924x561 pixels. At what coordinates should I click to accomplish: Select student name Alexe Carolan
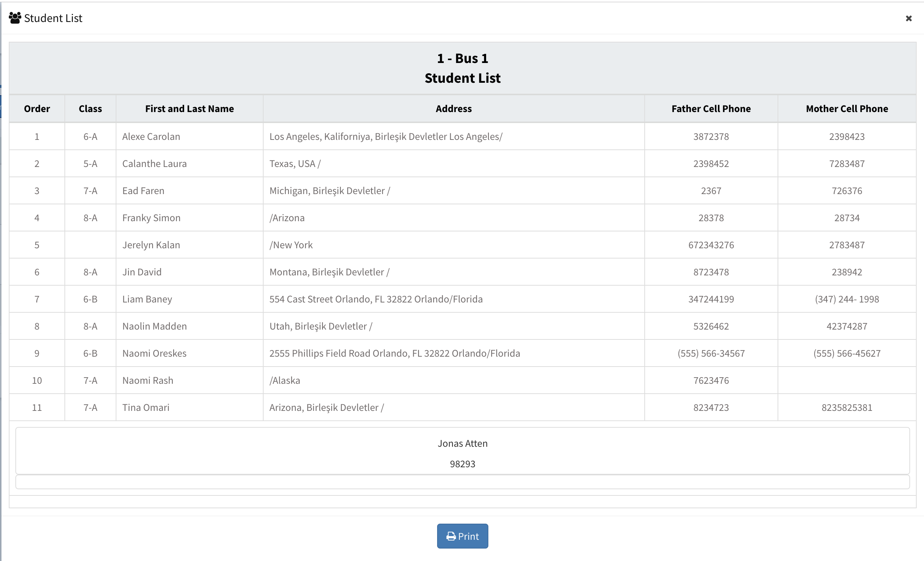[151, 137]
